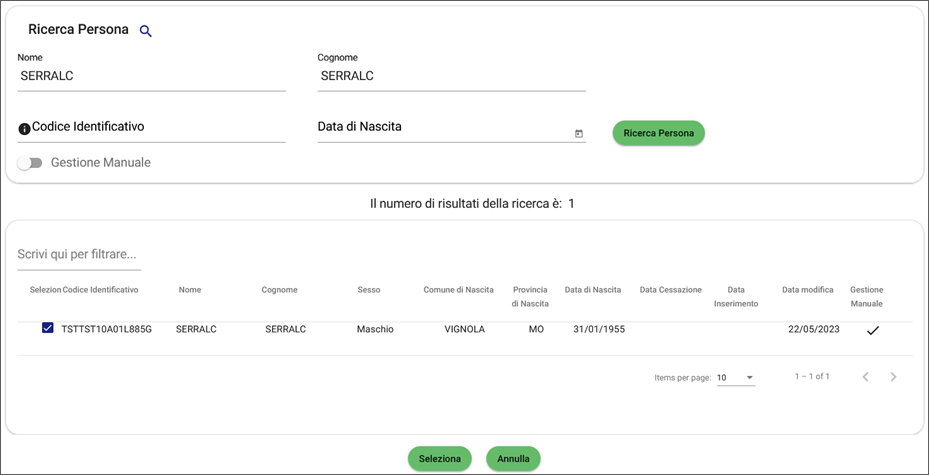Open the Items per page dropdown

(x=735, y=378)
